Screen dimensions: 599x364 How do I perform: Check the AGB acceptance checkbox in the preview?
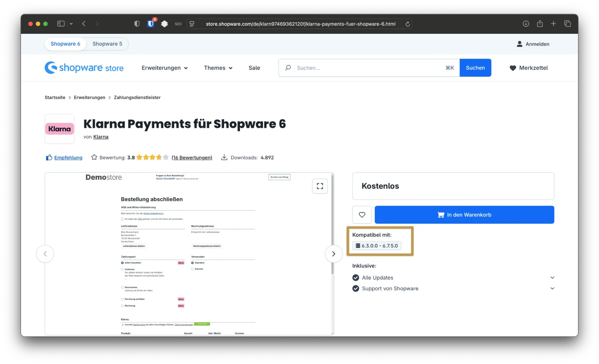click(122, 219)
